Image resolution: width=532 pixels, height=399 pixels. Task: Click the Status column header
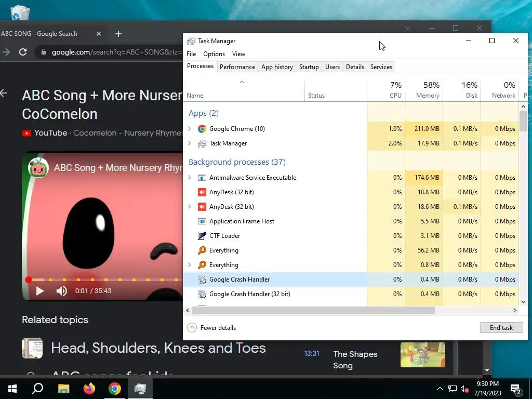(x=336, y=90)
